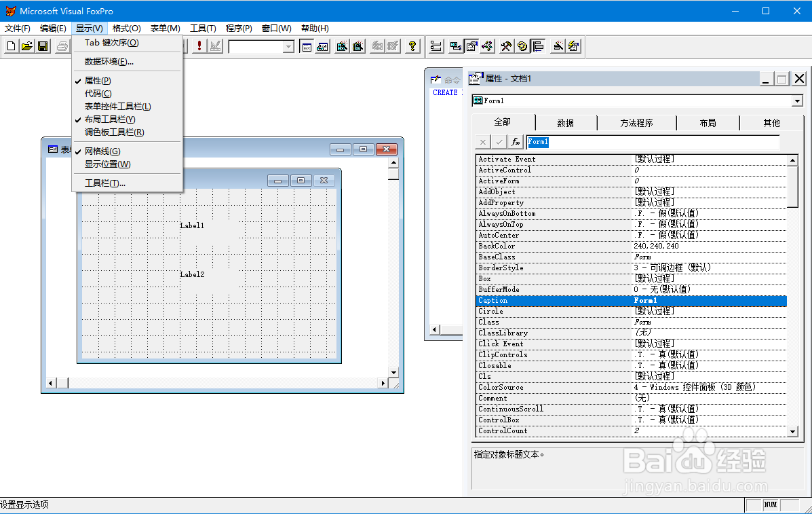This screenshot has width=812, height=514.
Task: Open the 帮助(H) menu
Action: click(315, 28)
